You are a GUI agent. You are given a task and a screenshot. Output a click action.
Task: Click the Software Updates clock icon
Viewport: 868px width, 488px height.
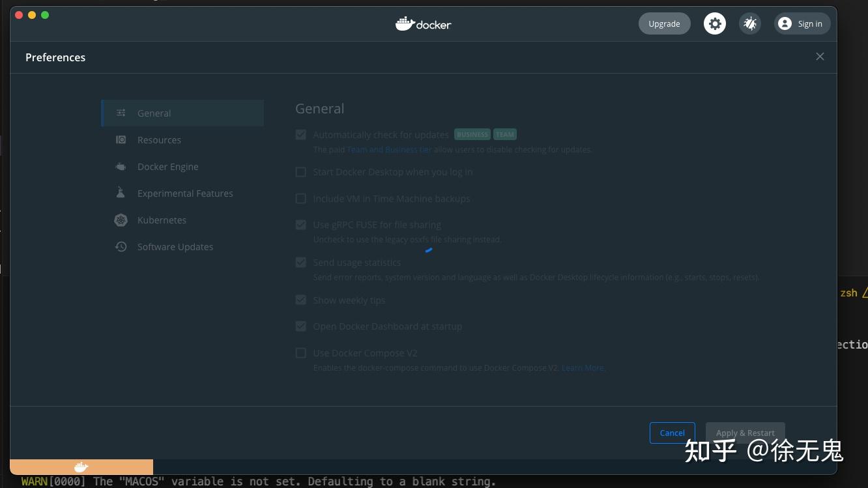[121, 246]
